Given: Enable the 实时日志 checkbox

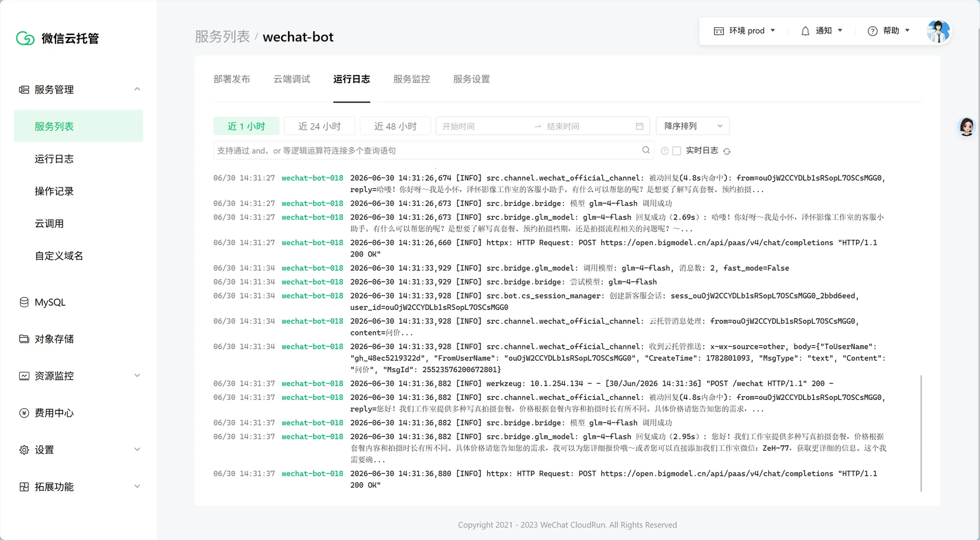Looking at the screenshot, I should [x=677, y=151].
